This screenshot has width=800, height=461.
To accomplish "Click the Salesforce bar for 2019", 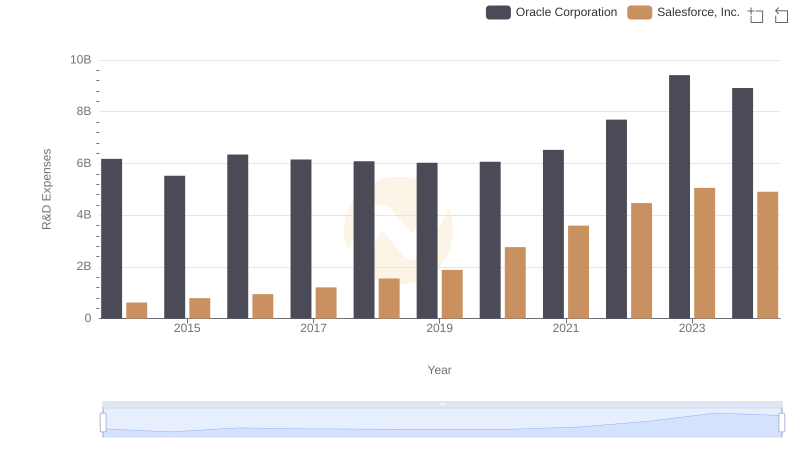I will (x=452, y=294).
